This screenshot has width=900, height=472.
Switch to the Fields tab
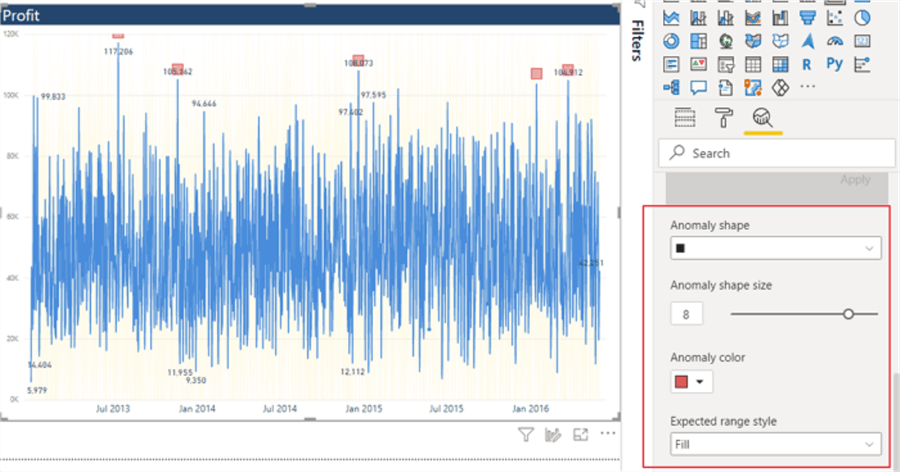(685, 118)
